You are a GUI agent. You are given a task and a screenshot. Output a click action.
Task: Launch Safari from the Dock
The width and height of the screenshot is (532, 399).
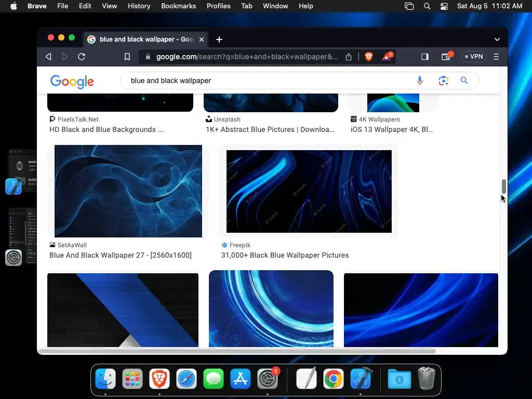187,379
